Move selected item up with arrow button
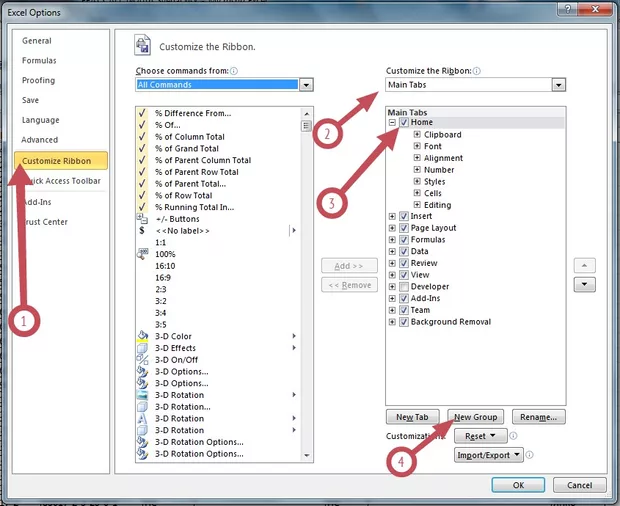The height and width of the screenshot is (506, 620). [x=584, y=265]
